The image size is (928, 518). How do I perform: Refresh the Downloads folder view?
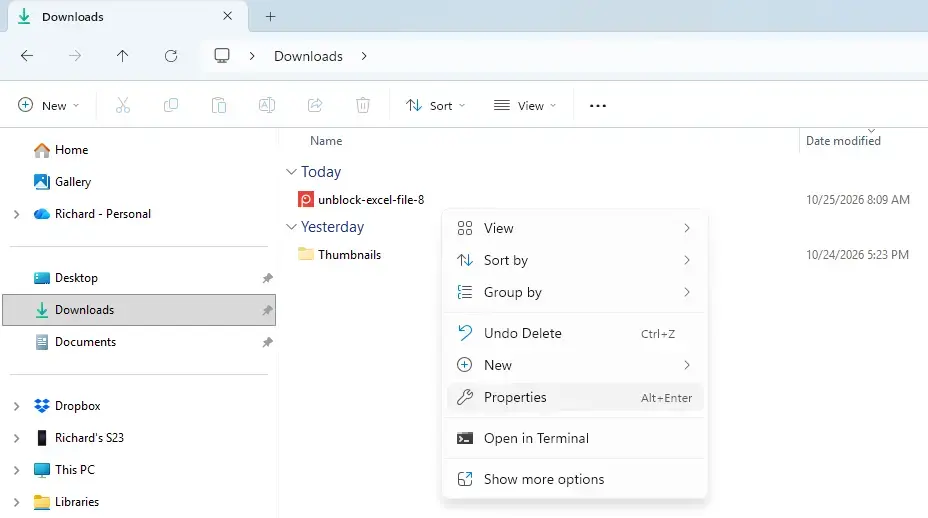(171, 56)
